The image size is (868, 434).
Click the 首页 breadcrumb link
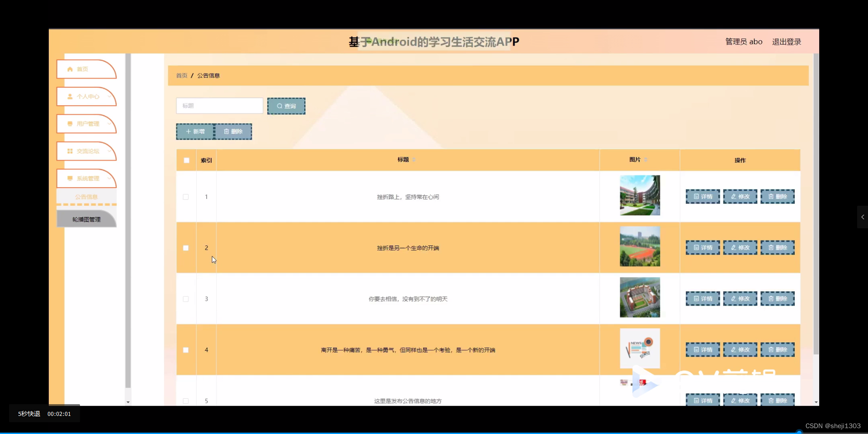pos(181,75)
